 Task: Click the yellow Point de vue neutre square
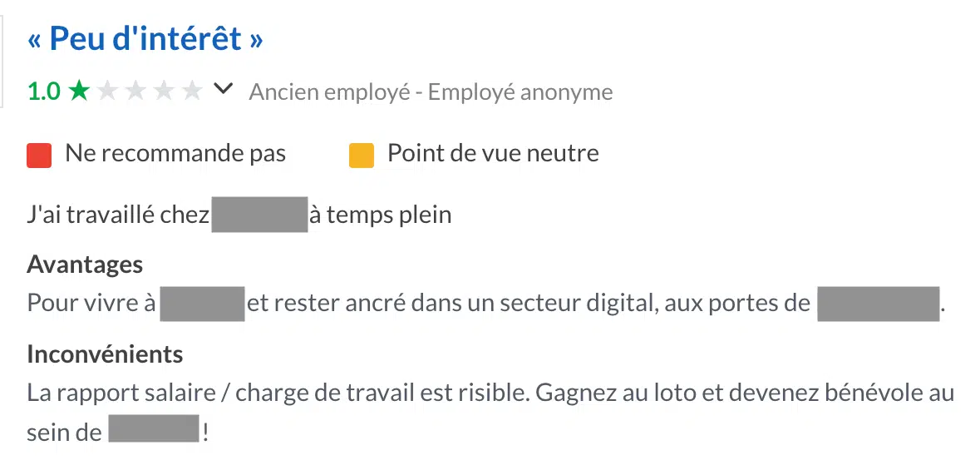tap(362, 156)
